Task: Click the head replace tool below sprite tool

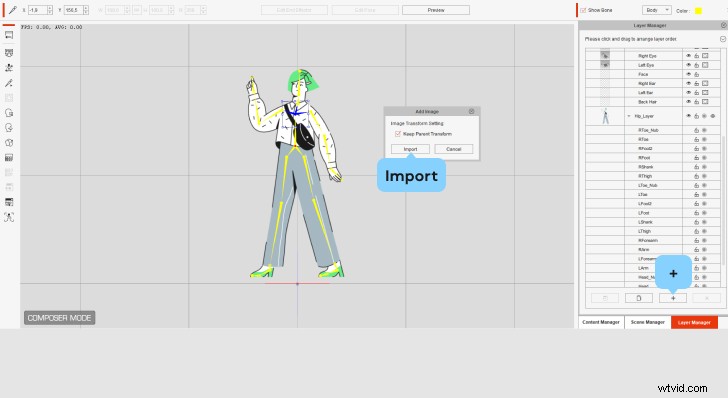Action: 9,128
